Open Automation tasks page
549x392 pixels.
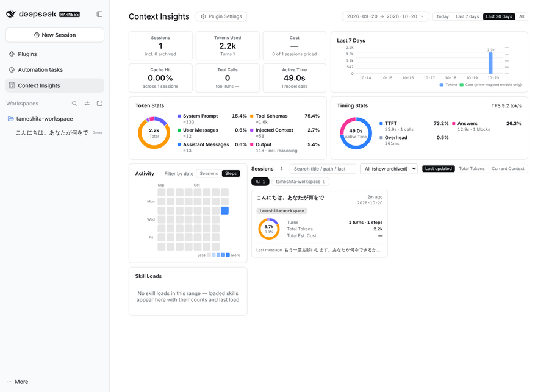[55, 69]
